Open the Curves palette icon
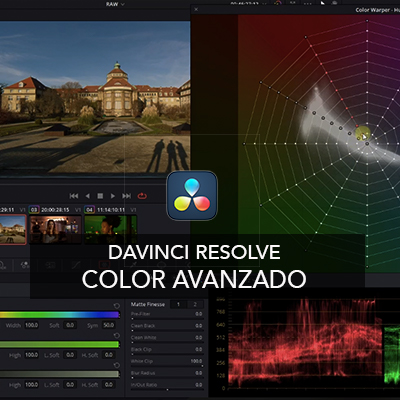400x400 pixels. point(76,265)
